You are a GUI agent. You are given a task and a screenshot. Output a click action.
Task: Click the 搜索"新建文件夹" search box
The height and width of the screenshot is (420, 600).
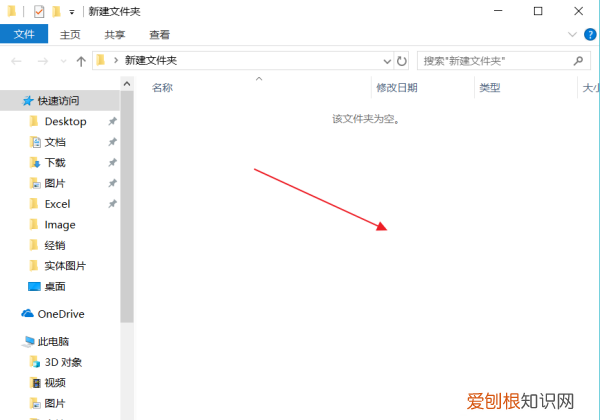(504, 61)
